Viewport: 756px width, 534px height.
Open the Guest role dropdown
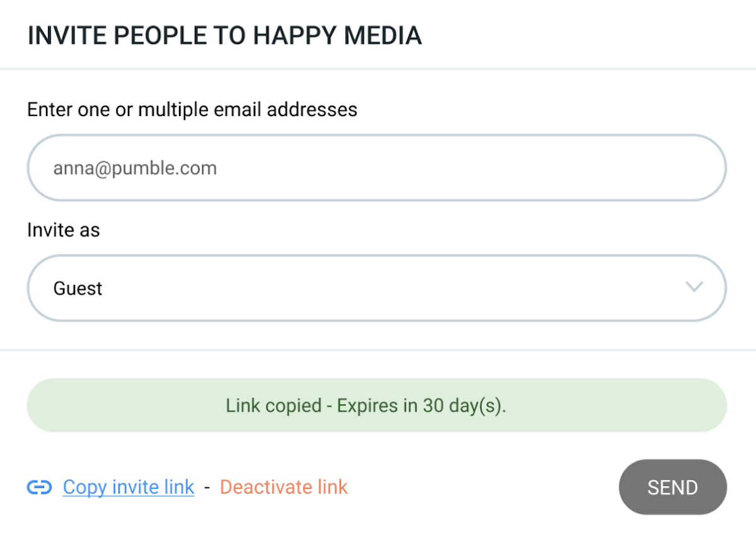click(x=377, y=288)
